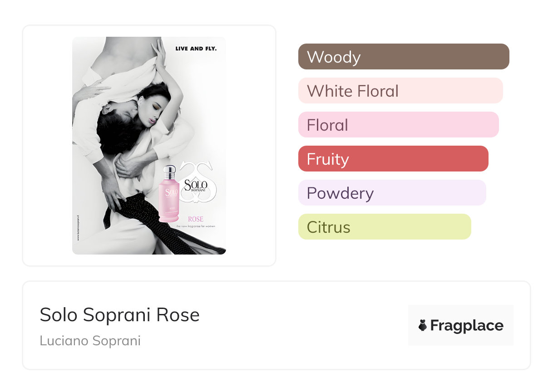Click the White Floral accord bar
This screenshot has height=392, width=553.
tap(400, 91)
